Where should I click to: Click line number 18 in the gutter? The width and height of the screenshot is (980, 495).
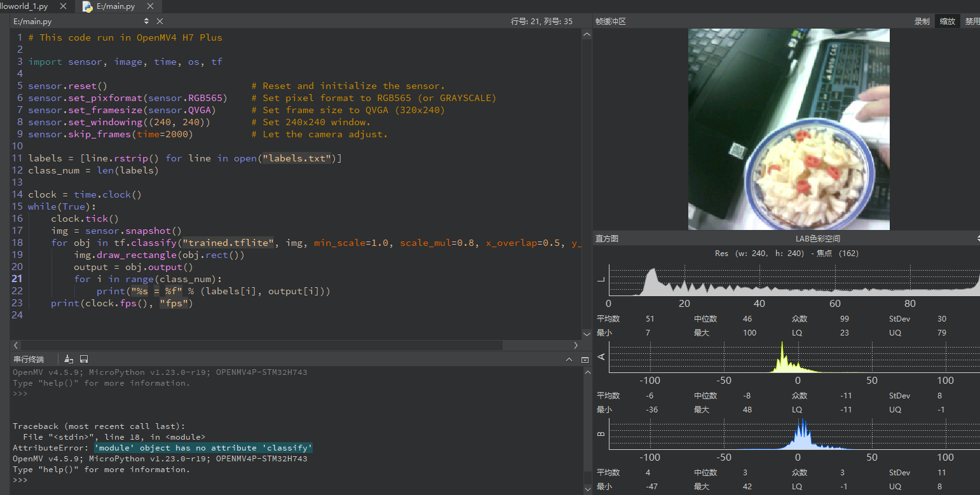pyautogui.click(x=17, y=243)
